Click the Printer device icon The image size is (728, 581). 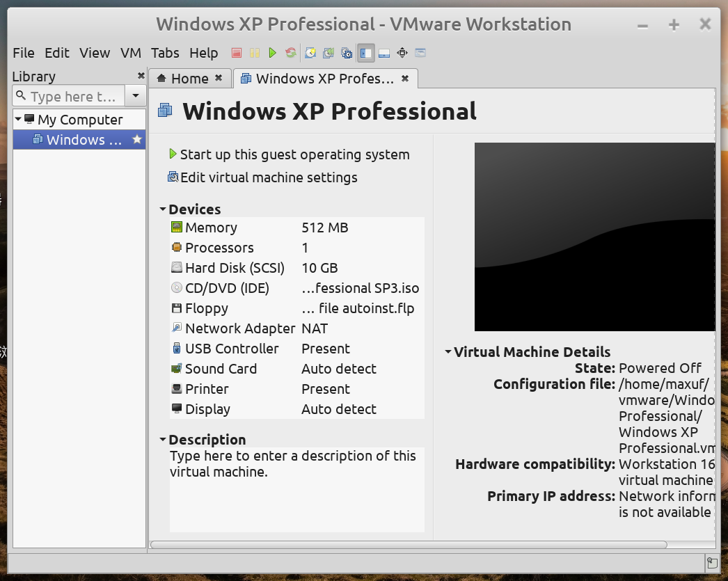pyautogui.click(x=176, y=388)
